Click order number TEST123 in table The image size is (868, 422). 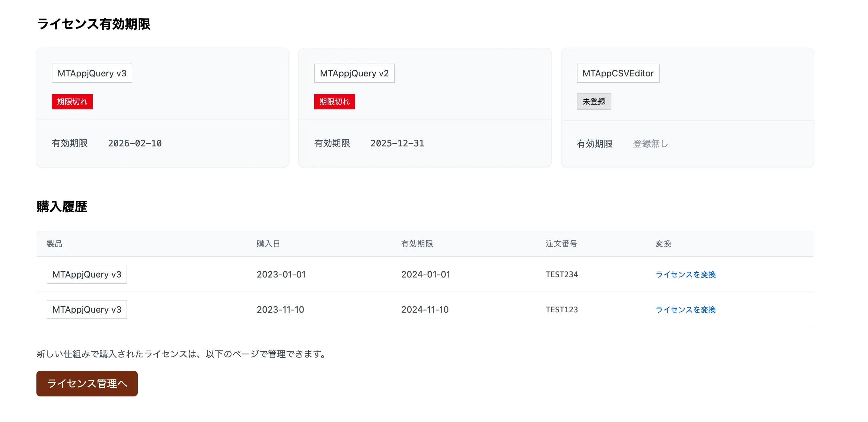(x=562, y=309)
